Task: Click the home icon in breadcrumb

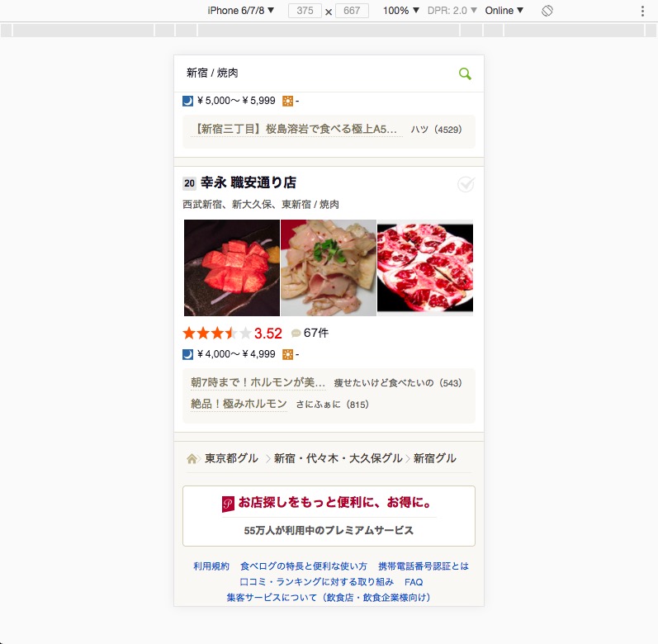Action: click(192, 458)
